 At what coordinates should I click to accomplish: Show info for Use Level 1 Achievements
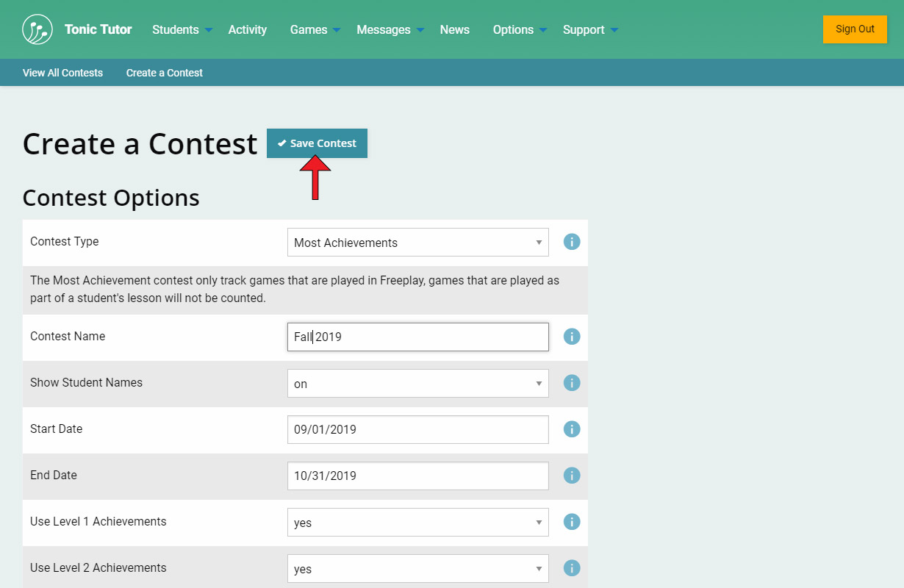click(x=572, y=522)
